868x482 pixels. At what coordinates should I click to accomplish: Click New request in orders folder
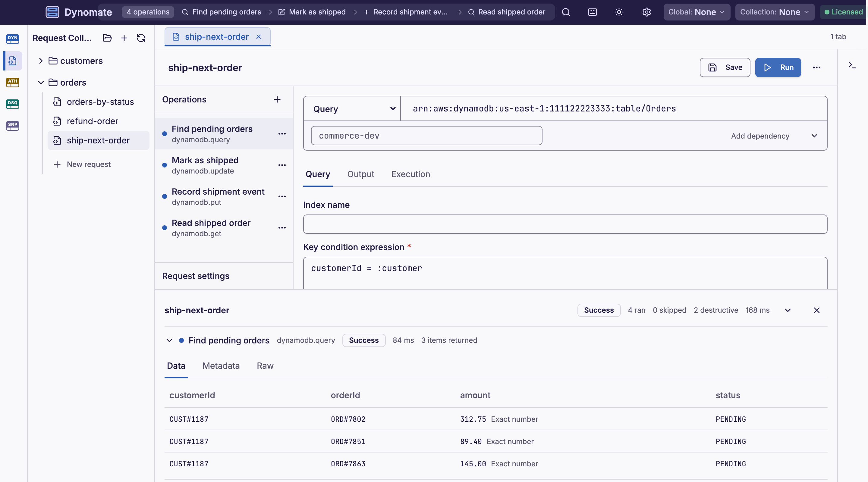click(83, 164)
